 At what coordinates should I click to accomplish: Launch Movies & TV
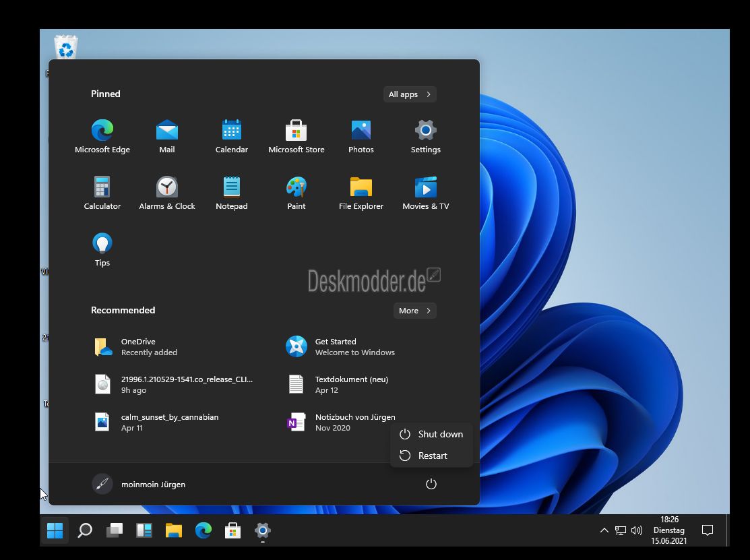426,193
